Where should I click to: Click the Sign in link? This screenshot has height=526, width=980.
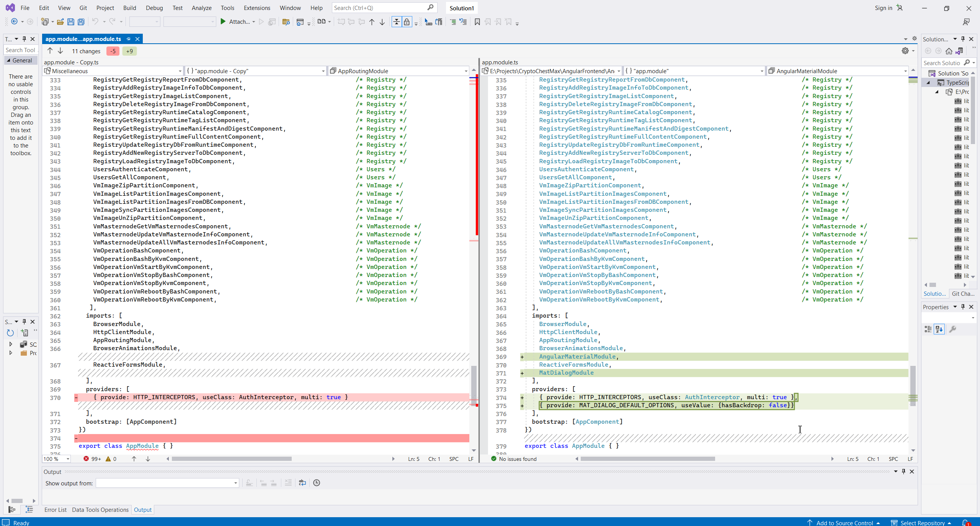click(883, 8)
